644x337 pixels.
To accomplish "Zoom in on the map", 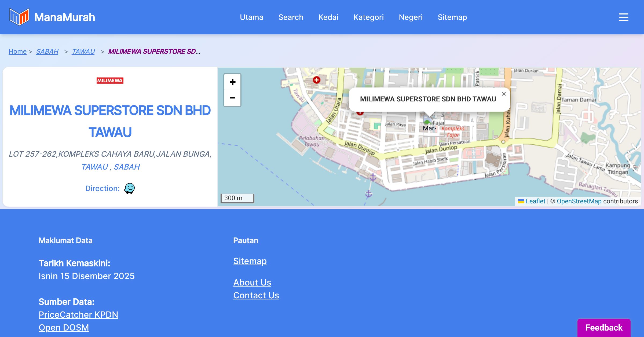I will (232, 82).
